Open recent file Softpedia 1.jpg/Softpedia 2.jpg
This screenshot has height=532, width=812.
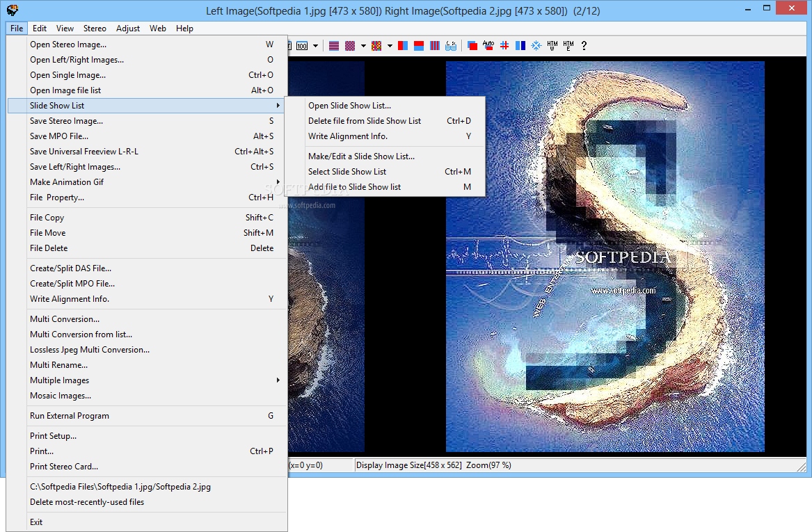(147, 487)
